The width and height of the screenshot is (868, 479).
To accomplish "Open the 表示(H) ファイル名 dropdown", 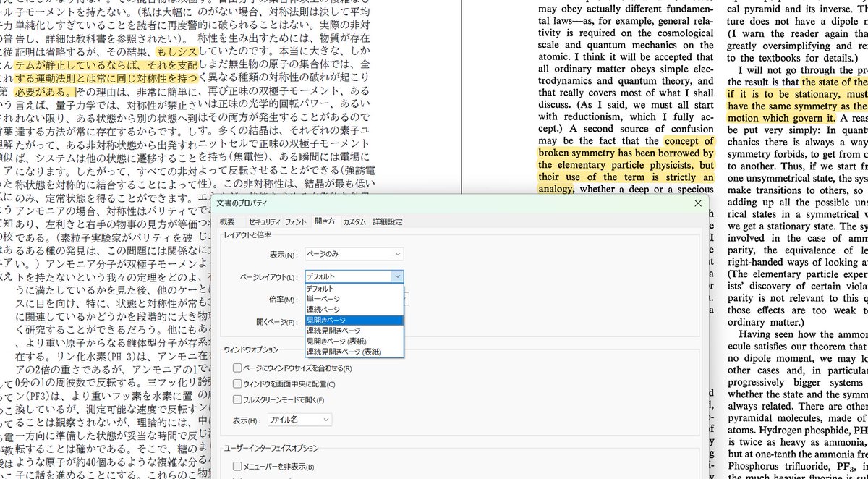I will coord(299,420).
